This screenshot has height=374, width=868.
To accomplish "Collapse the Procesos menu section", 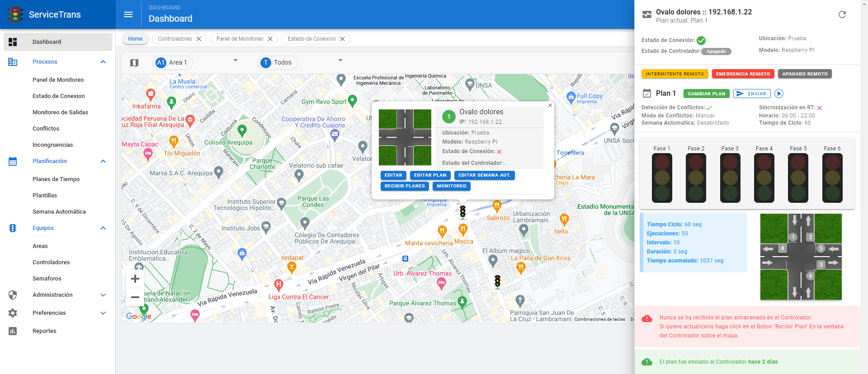I will click(103, 62).
